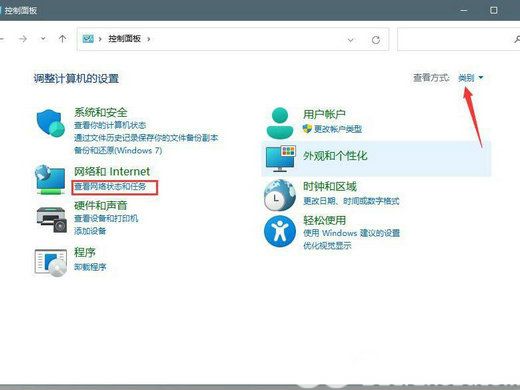Open the User Accounts person icon
520x390 pixels.
coord(280,123)
